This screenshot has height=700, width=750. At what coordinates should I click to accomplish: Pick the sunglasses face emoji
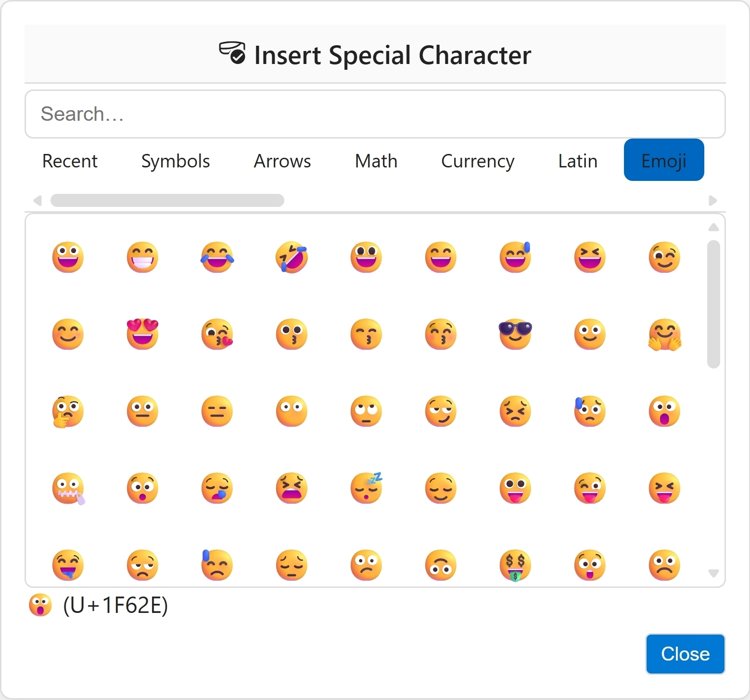515,334
